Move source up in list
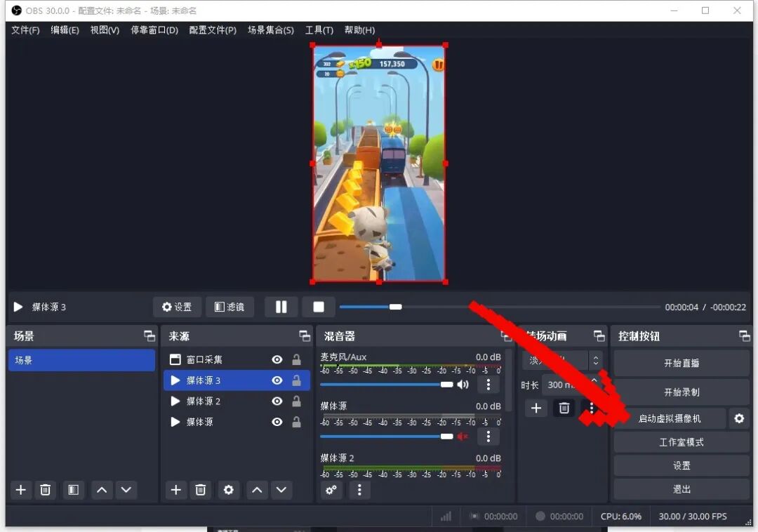 point(257,490)
